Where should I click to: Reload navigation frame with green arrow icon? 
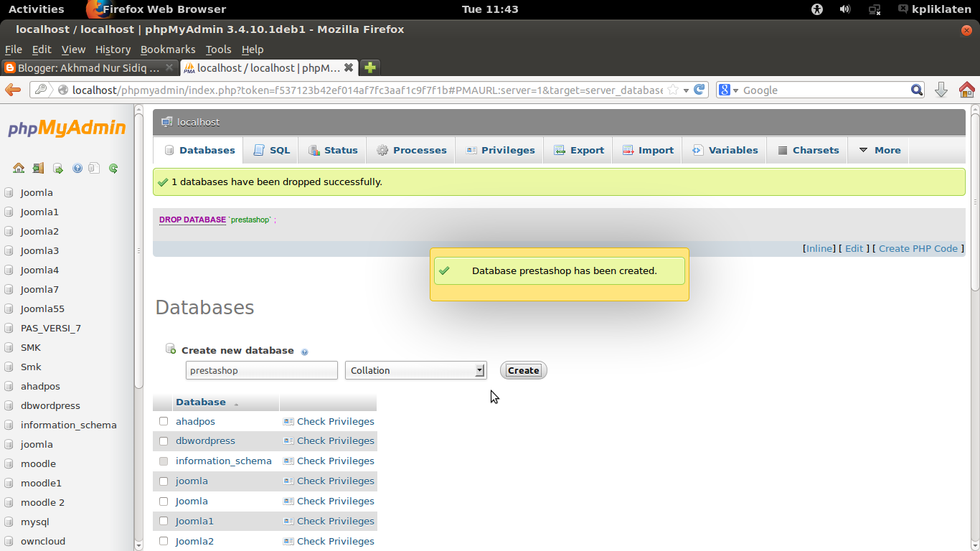(113, 169)
